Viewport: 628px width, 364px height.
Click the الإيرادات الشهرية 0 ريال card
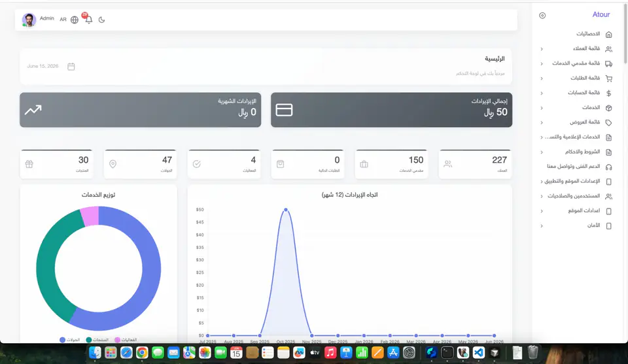140,110
